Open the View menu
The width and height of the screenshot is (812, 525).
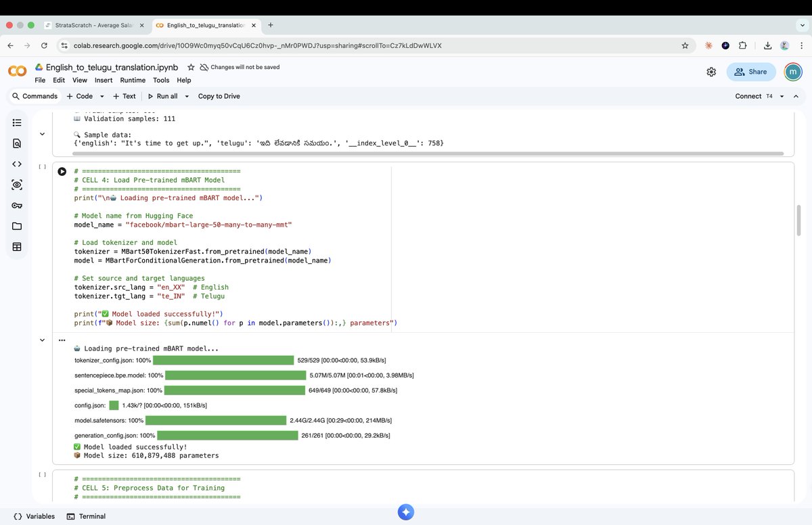coord(80,80)
